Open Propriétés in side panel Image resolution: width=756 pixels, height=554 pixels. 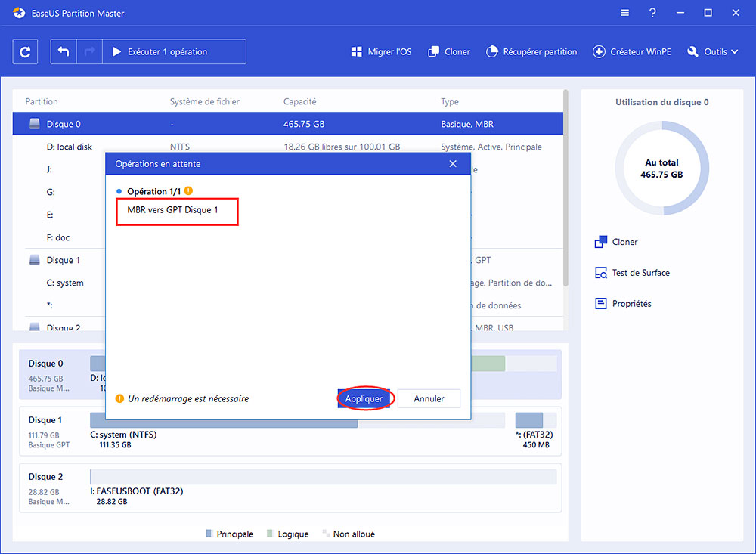click(x=631, y=304)
